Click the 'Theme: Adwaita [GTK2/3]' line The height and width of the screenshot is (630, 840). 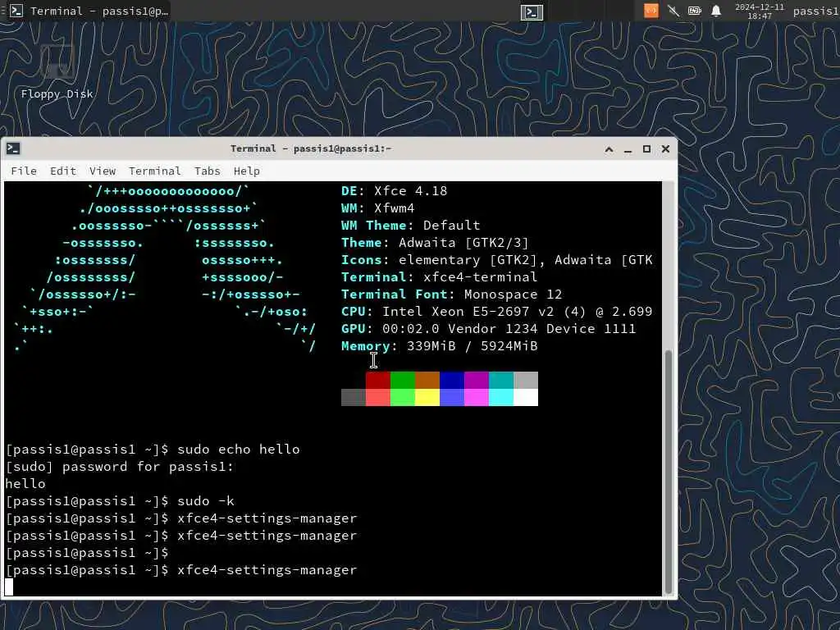pos(435,243)
